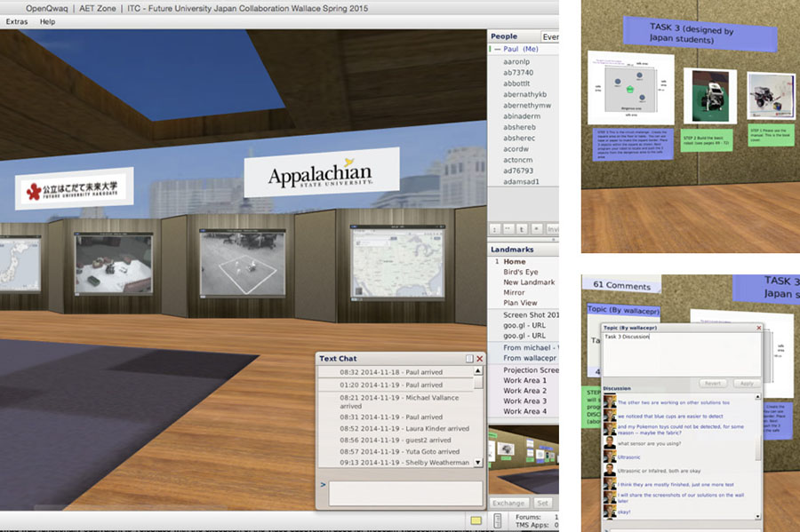Switch to the Everyone tab in People panel
This screenshot has width=800, height=532.
coord(549,36)
